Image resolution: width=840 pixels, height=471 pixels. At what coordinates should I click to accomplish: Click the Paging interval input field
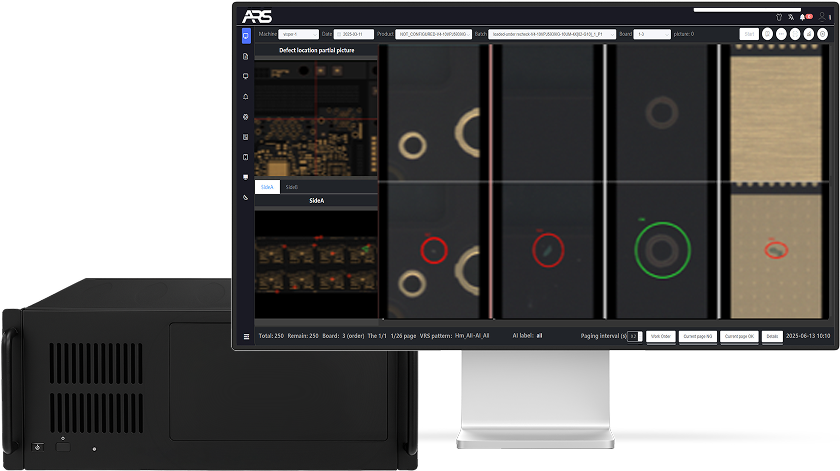coord(633,337)
